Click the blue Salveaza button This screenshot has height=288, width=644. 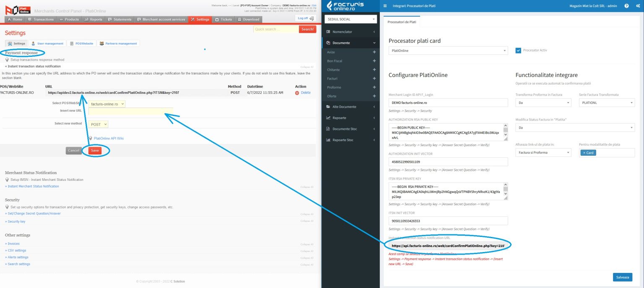pos(622,277)
